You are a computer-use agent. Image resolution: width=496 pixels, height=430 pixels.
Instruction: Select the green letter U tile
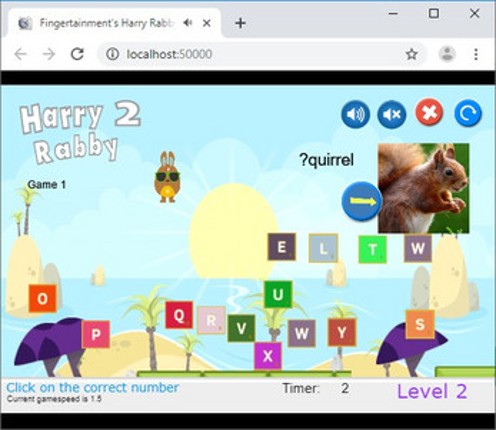(278, 294)
